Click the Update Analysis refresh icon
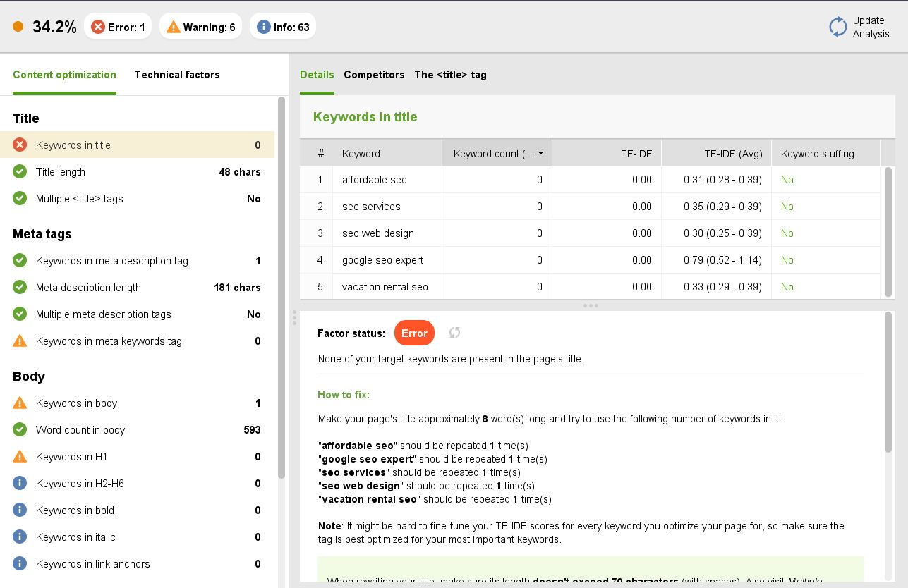Screen dimensions: 908x588 click(837, 26)
